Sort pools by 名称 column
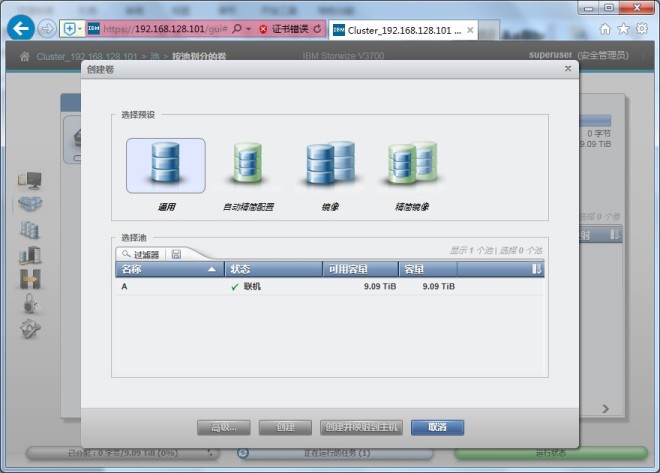 pos(170,269)
